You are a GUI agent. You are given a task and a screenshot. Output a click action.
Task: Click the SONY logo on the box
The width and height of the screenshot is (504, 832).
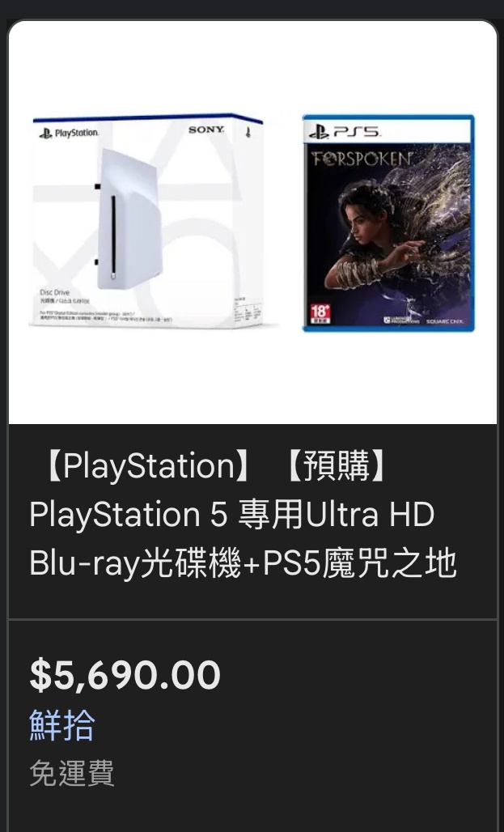pos(206,129)
